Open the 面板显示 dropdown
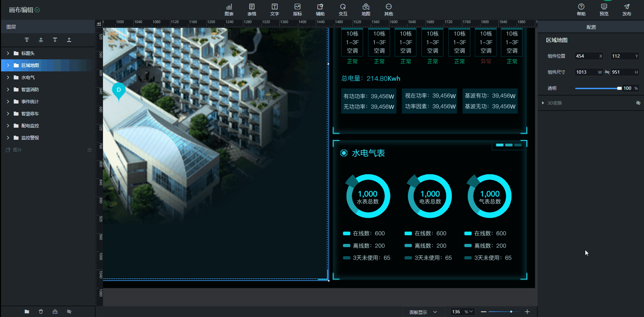The image size is (644, 317). [423, 312]
